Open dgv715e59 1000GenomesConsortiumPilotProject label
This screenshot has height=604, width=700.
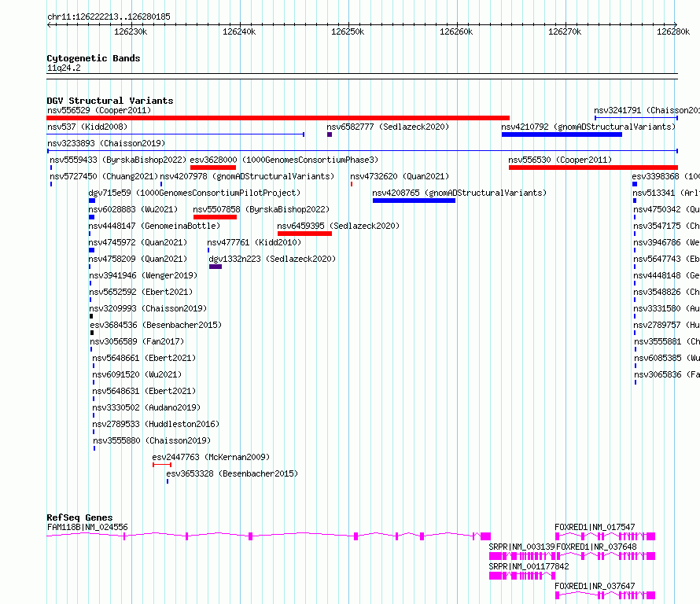[194, 193]
